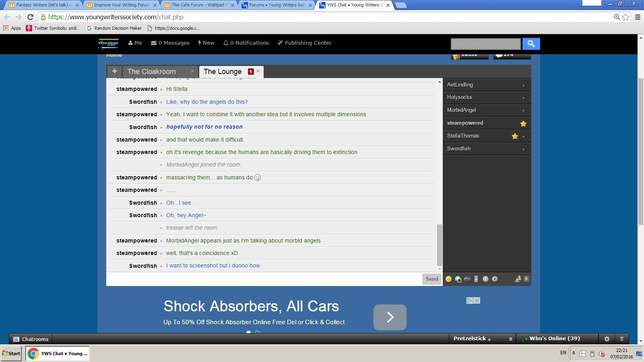644x362 pixels.
Task: Click the user count icon showing 6
Action: [x=522, y=279]
